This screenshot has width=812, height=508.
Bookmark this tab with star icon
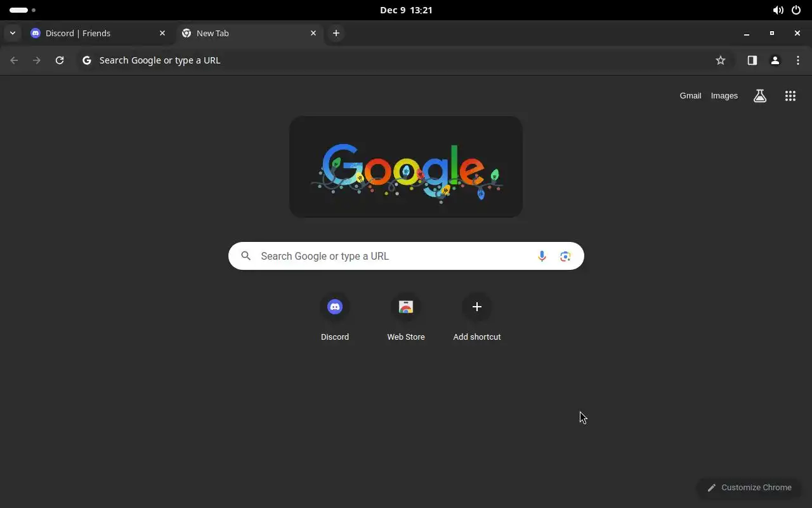pyautogui.click(x=721, y=60)
